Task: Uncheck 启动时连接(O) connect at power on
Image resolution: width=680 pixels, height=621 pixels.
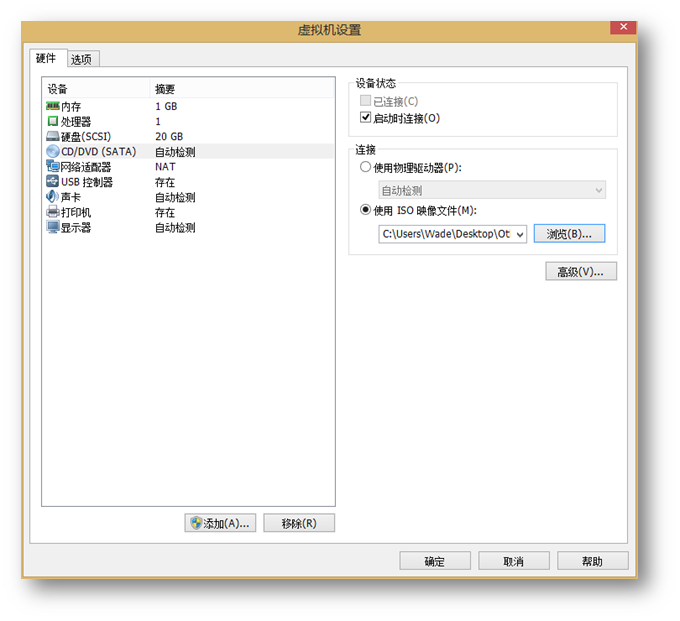Action: 365,118
